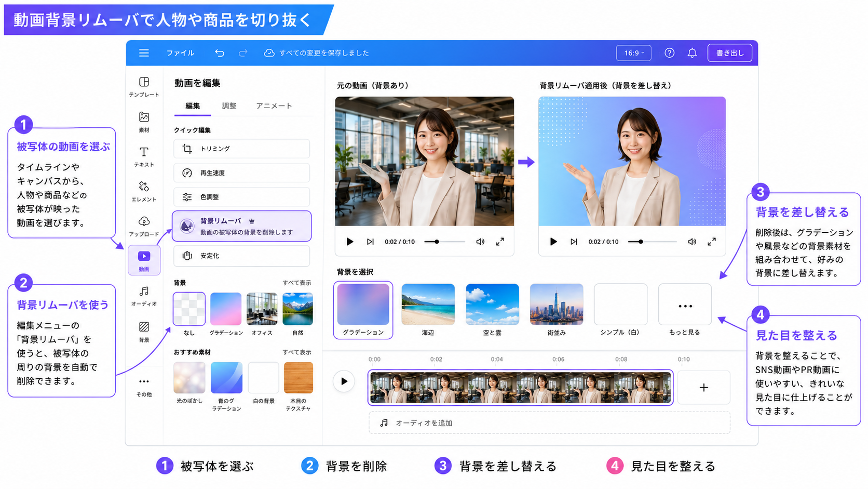Select the なし transparent background swatch
This screenshot has width=868, height=489.
[x=189, y=309]
